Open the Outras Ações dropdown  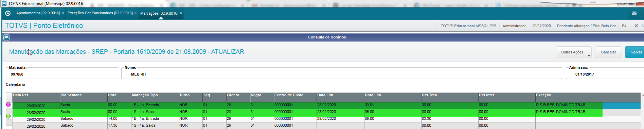coord(574,52)
